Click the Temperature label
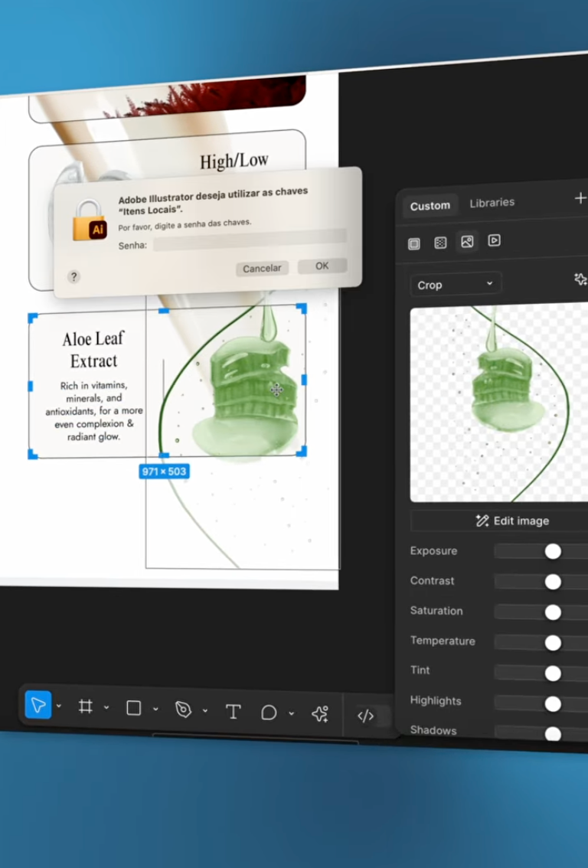 click(443, 641)
